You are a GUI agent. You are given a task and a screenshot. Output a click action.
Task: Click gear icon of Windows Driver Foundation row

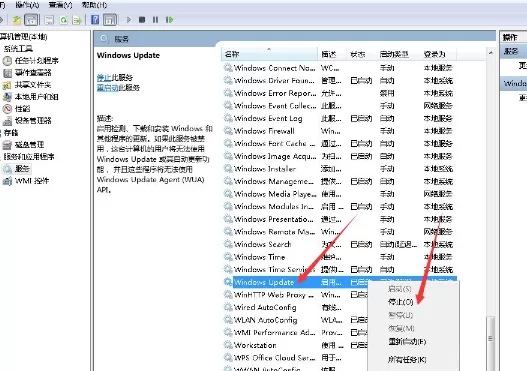click(x=228, y=80)
